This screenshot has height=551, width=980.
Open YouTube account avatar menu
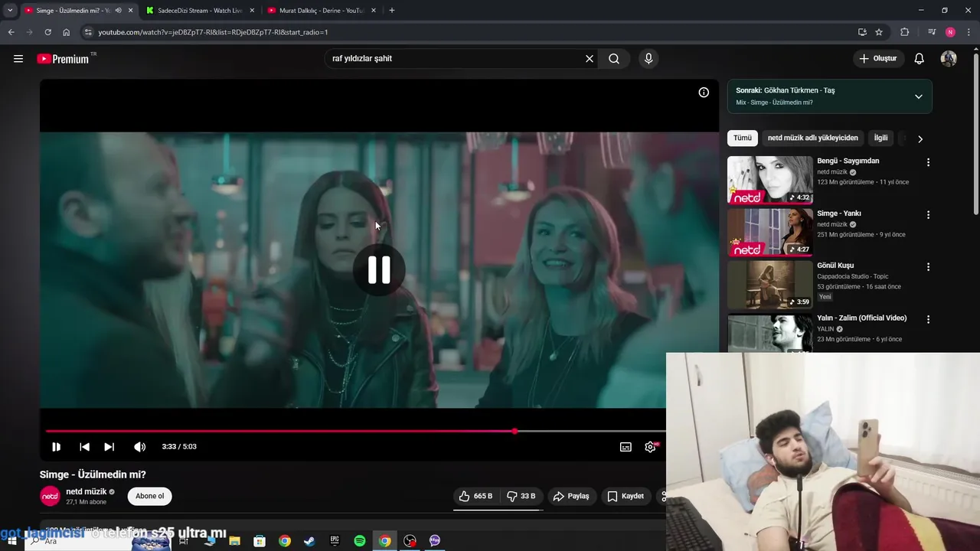pos(949,58)
